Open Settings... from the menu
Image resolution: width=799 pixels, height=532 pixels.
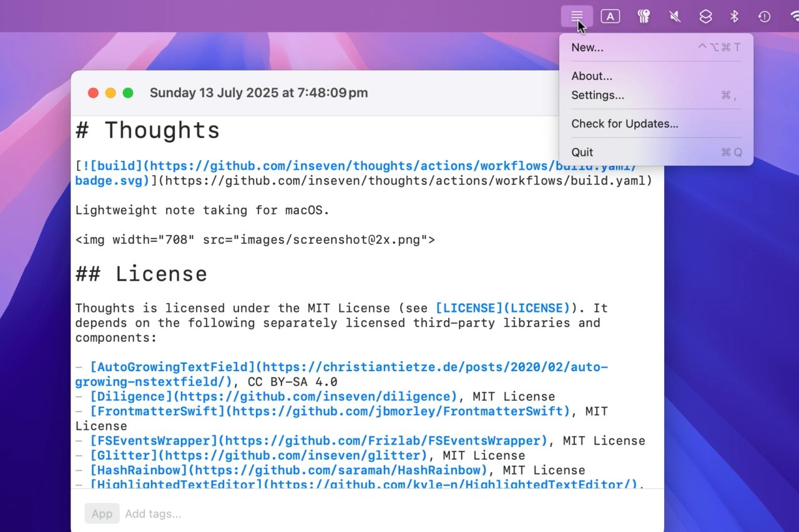click(597, 95)
